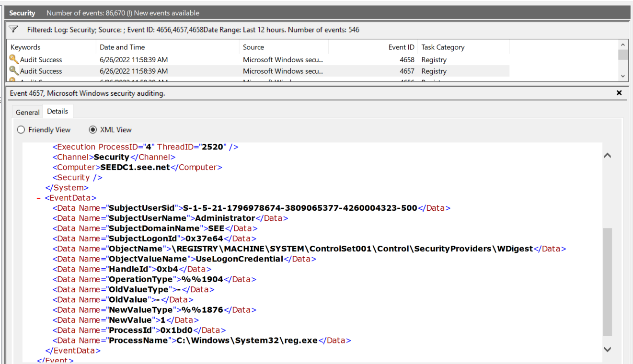The image size is (633, 364).
Task: Click the HandleId value 0xb4
Action: click(x=168, y=269)
